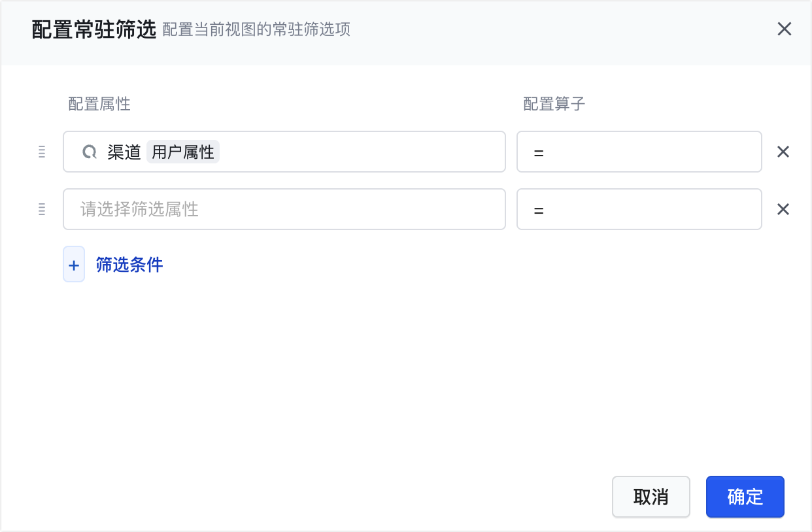Click the 配置算子 column label
This screenshot has width=812, height=532.
pyautogui.click(x=554, y=104)
